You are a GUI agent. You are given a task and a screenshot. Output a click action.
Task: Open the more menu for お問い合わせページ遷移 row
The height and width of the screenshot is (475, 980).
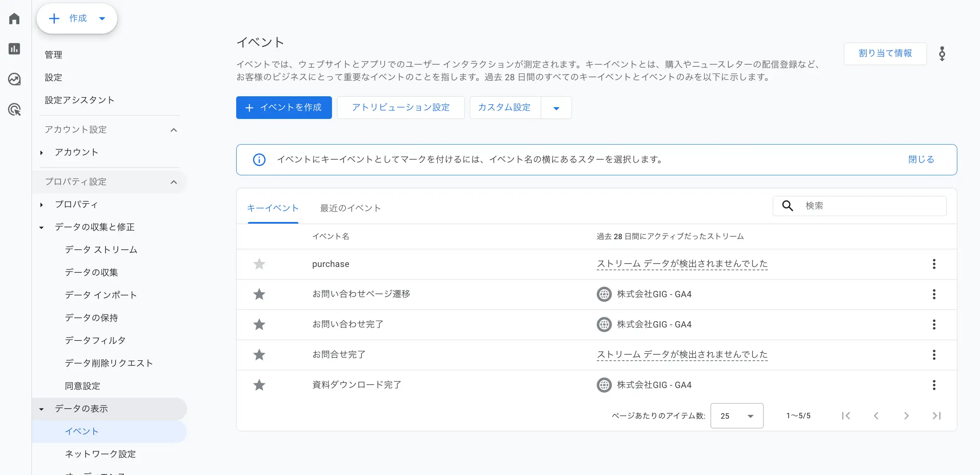[x=934, y=294]
